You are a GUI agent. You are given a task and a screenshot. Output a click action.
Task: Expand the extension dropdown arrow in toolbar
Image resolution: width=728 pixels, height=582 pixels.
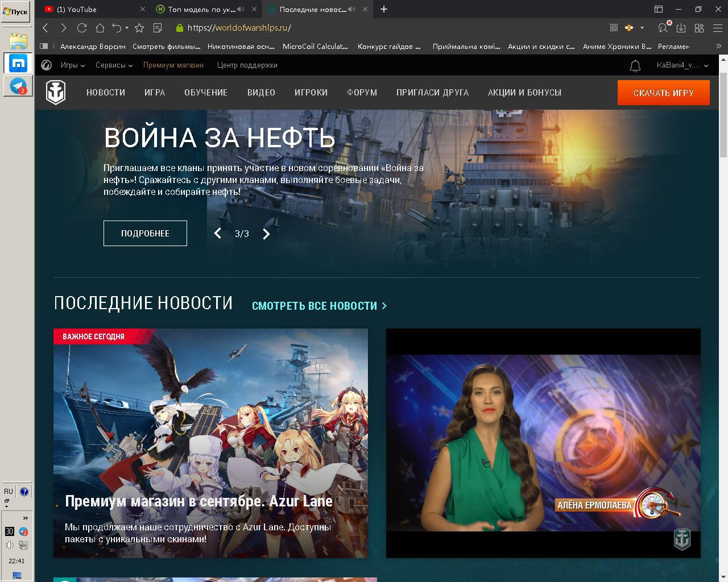(642, 28)
